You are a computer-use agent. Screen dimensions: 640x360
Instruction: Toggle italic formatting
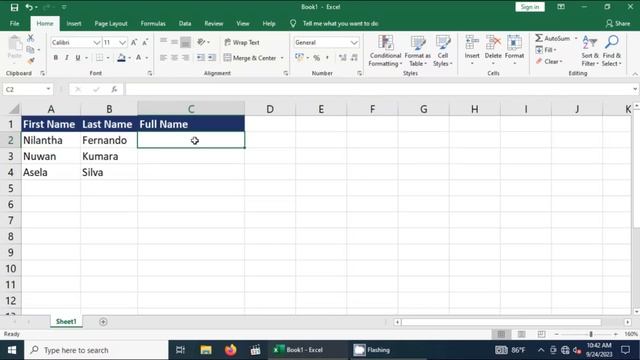click(x=67, y=58)
